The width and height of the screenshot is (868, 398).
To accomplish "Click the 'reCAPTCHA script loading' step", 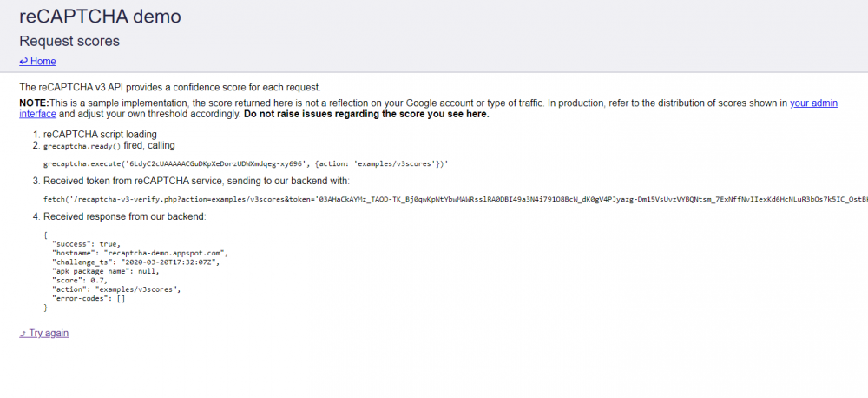I will click(x=100, y=134).
